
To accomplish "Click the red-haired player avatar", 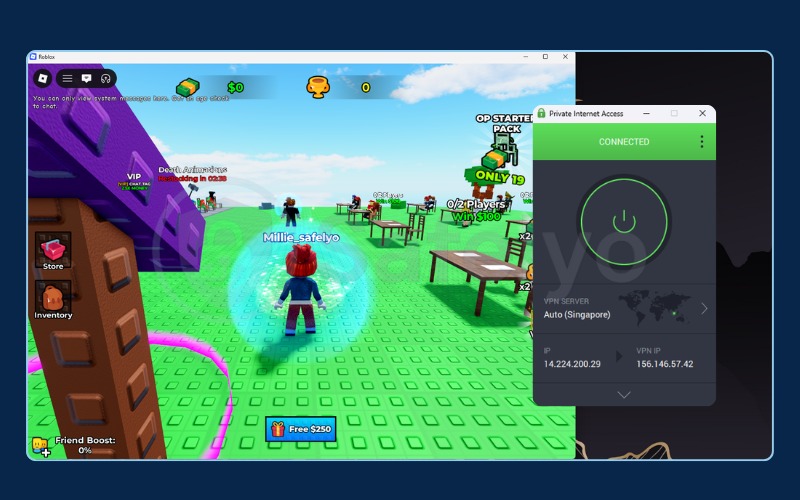I will (301, 289).
